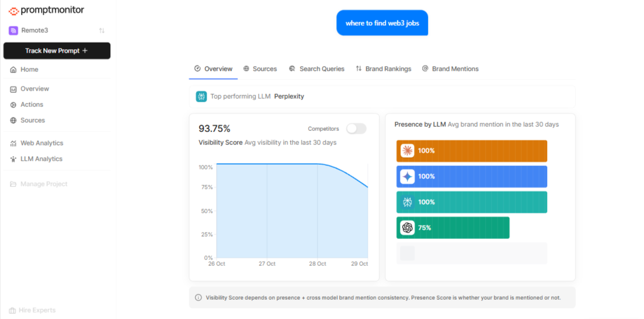This screenshot has height=319, width=644.
Task: Click the Manage Project folder icon
Action: pyautogui.click(x=13, y=184)
